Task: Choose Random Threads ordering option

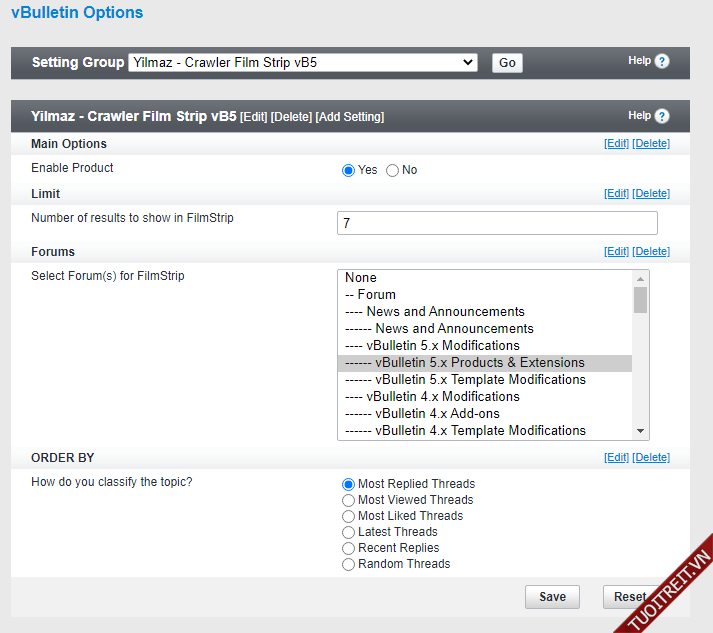Action: point(349,564)
